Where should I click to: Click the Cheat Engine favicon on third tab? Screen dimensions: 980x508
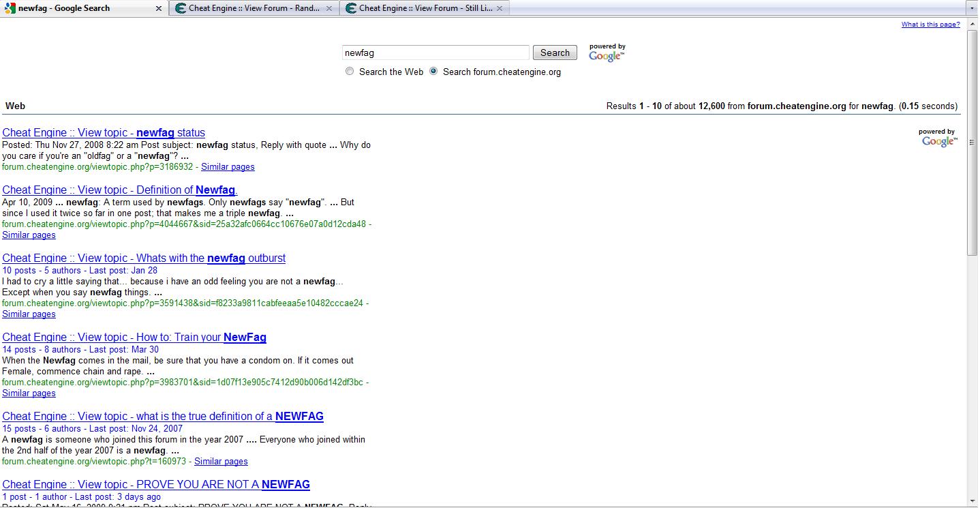(x=351, y=8)
